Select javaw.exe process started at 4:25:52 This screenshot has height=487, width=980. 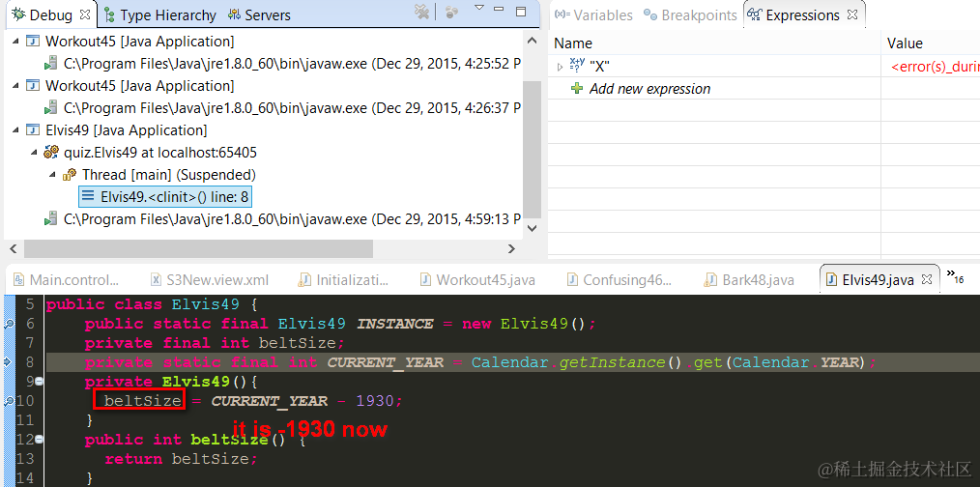coord(293,64)
